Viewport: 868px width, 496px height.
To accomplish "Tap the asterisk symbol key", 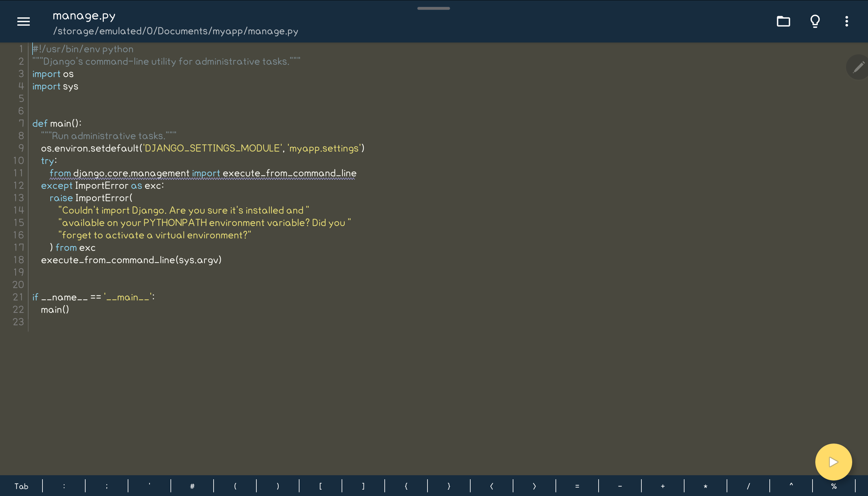I will tap(705, 486).
